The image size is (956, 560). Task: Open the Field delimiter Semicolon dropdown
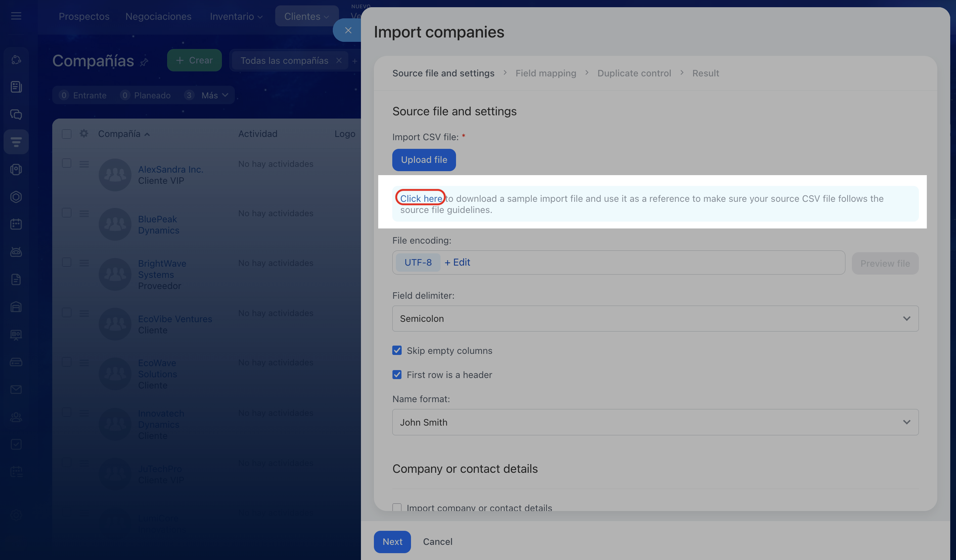click(655, 319)
